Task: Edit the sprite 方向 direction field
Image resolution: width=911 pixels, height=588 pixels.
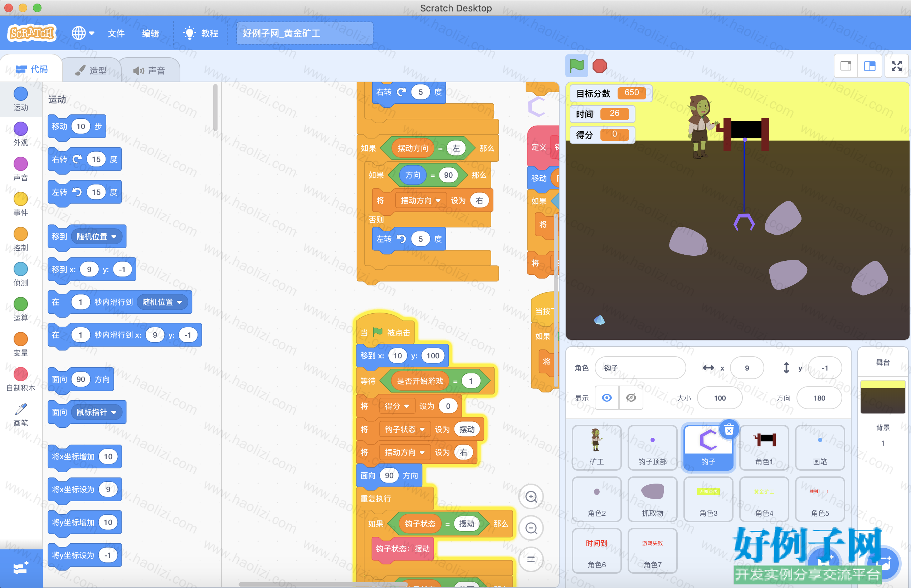Action: [x=819, y=398]
